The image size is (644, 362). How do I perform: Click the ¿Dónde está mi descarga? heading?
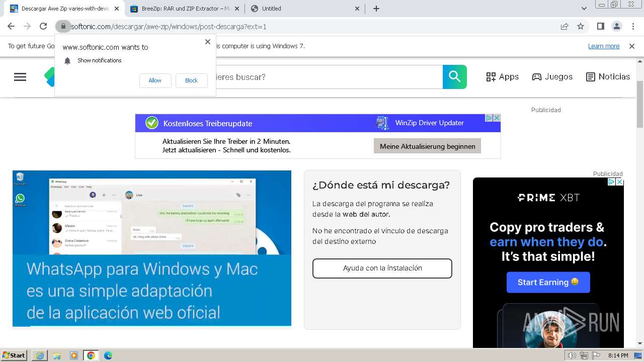tap(381, 185)
